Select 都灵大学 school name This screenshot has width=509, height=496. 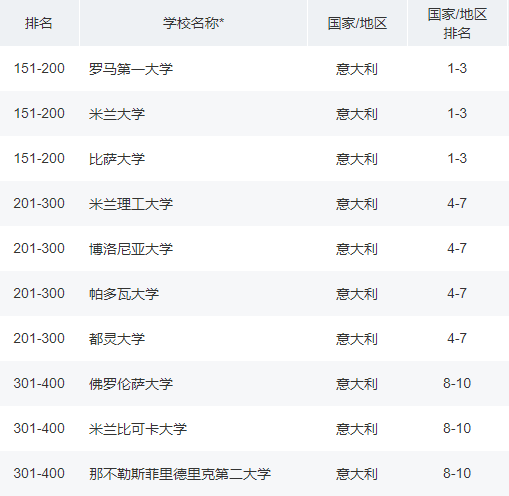pos(117,339)
